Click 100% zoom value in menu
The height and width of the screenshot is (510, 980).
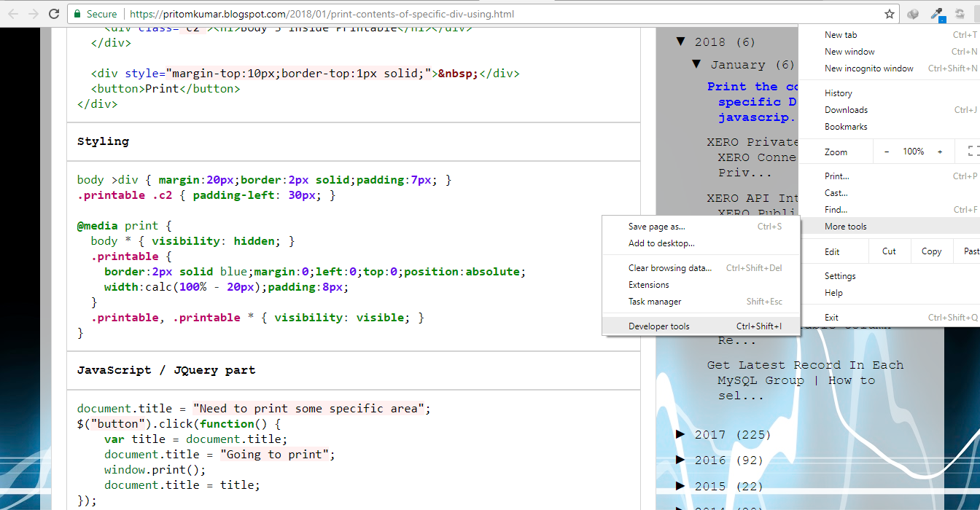pyautogui.click(x=914, y=152)
